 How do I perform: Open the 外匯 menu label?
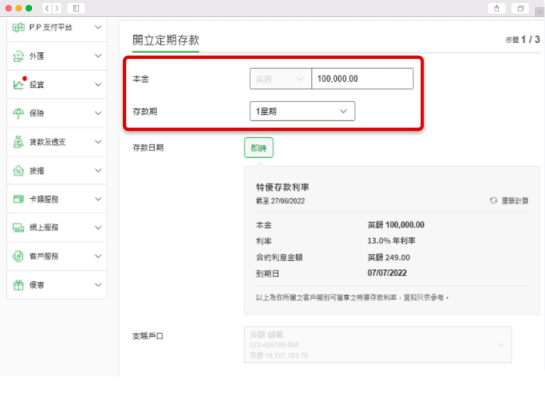36,56
